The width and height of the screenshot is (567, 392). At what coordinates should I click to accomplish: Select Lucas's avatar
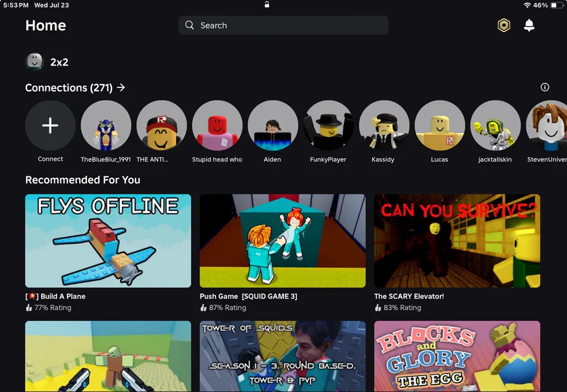(x=440, y=125)
